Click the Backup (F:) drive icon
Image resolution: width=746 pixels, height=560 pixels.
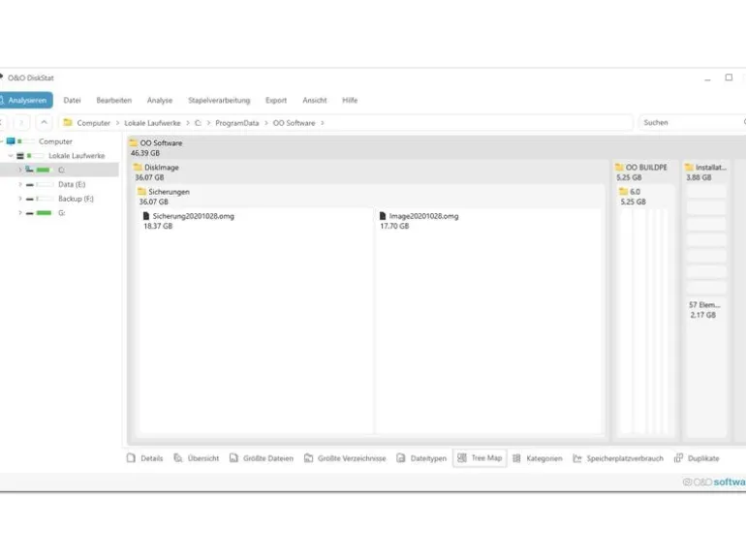coord(29,199)
